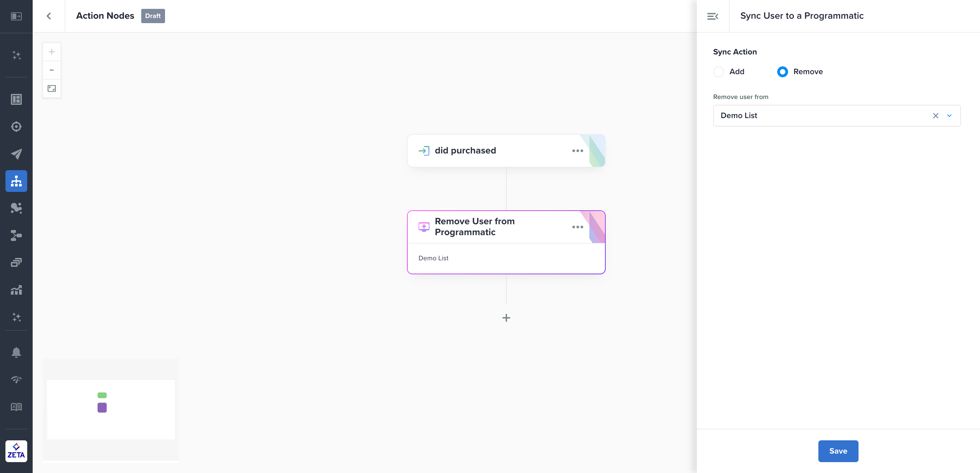Click the fit-to-screen canvas icon

52,88
